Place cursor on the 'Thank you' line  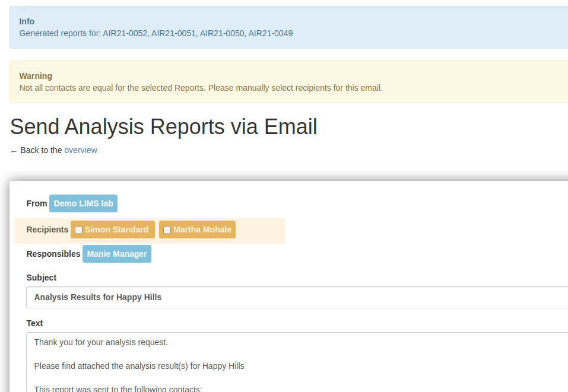[x=101, y=342]
